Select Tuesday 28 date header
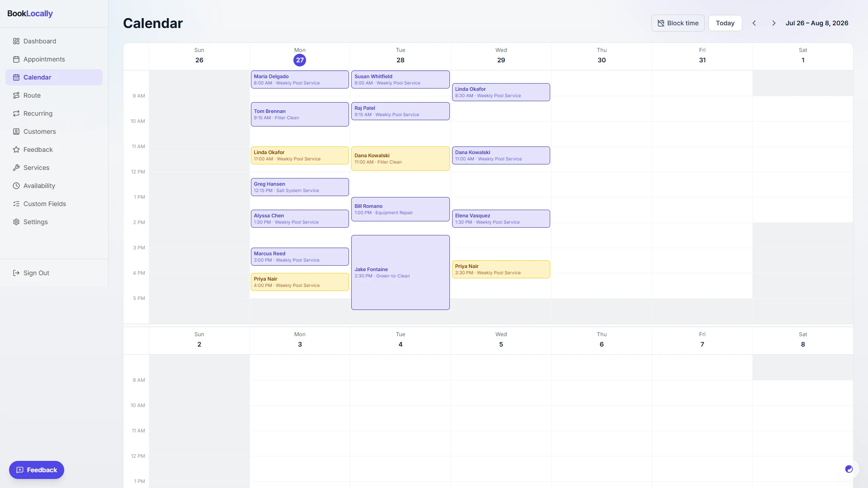 click(401, 56)
